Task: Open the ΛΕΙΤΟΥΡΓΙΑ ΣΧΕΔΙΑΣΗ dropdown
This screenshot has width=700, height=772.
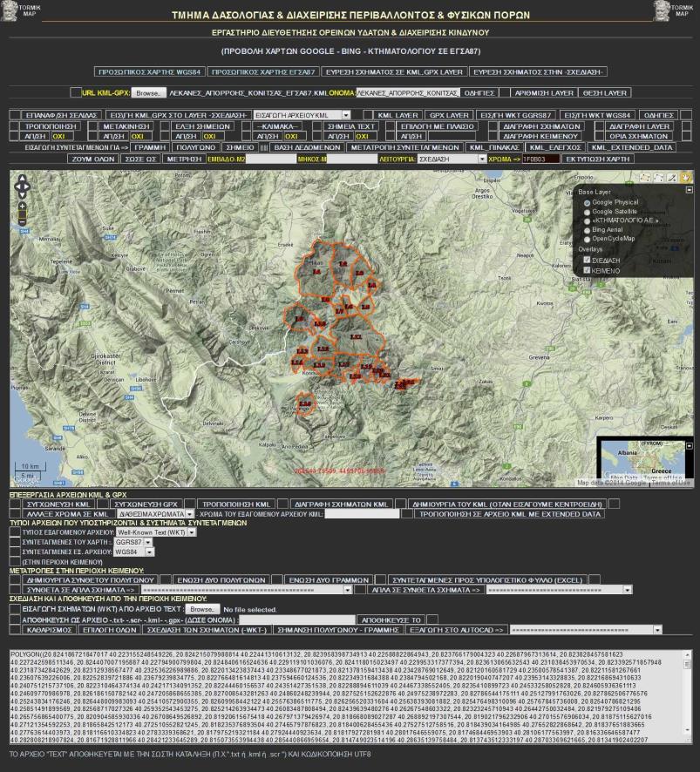Action: [x=452, y=159]
